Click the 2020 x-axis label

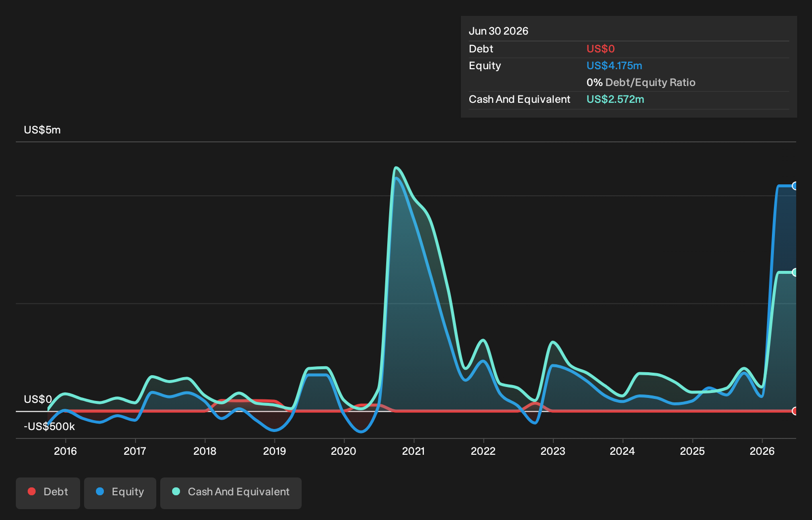point(344,451)
